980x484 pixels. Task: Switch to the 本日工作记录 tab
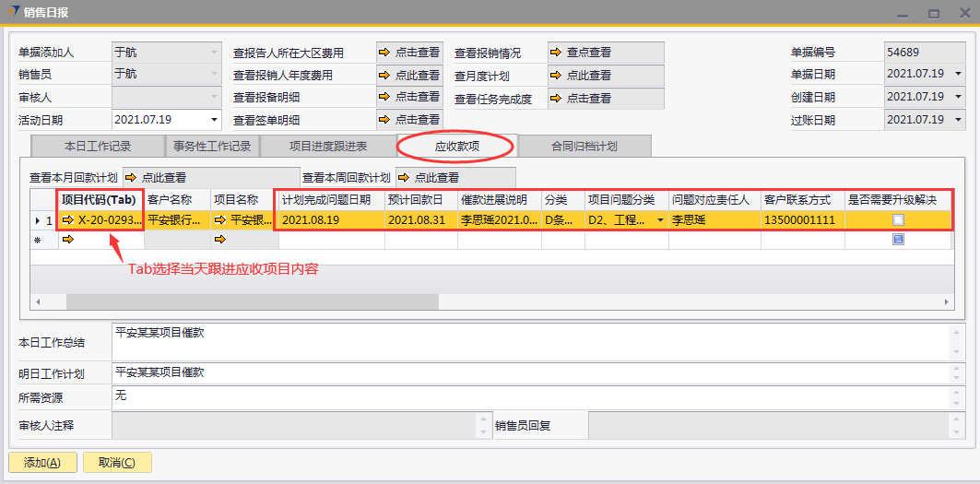pyautogui.click(x=97, y=147)
